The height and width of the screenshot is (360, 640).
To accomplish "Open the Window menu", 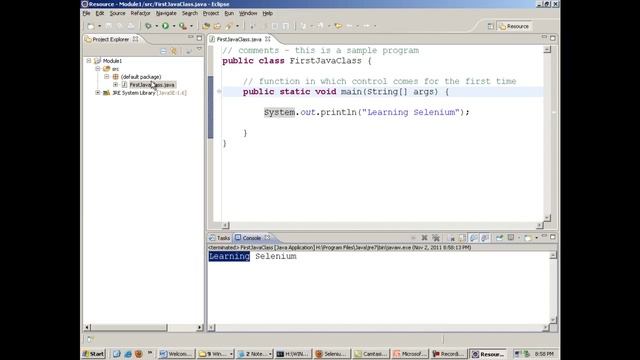I will [x=248, y=13].
